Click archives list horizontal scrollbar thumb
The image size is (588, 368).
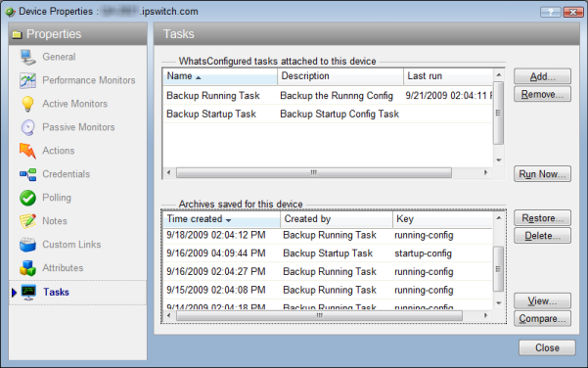click(x=319, y=315)
